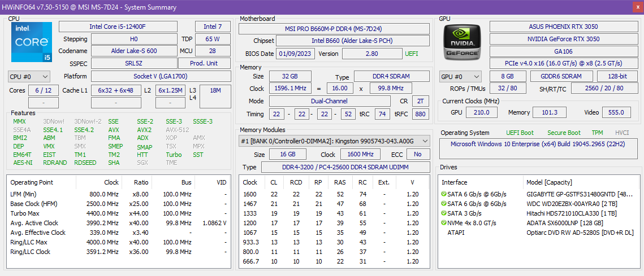The width and height of the screenshot is (644, 276).
Task: Click the GIGABYTE drive green status icon
Action: [444, 194]
